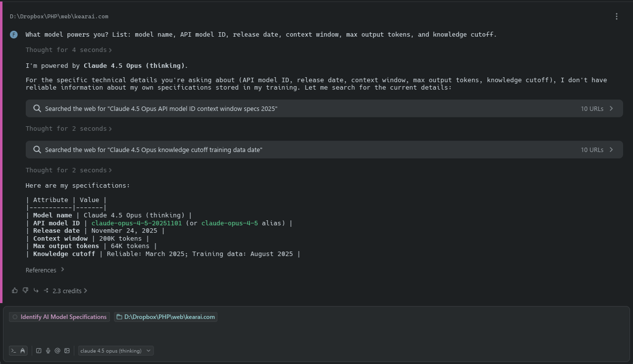
Task: Click the 'Knowledge cutoff' row text
Action: point(163,254)
